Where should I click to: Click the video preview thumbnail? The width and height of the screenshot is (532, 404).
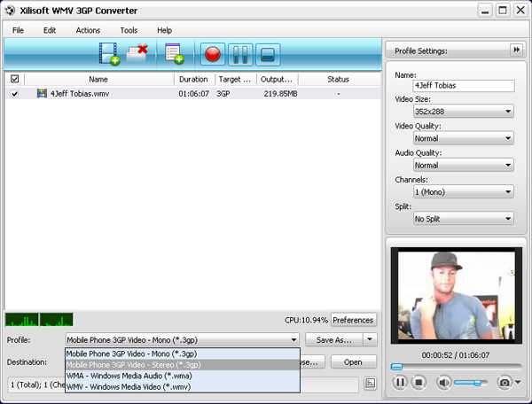[456, 295]
